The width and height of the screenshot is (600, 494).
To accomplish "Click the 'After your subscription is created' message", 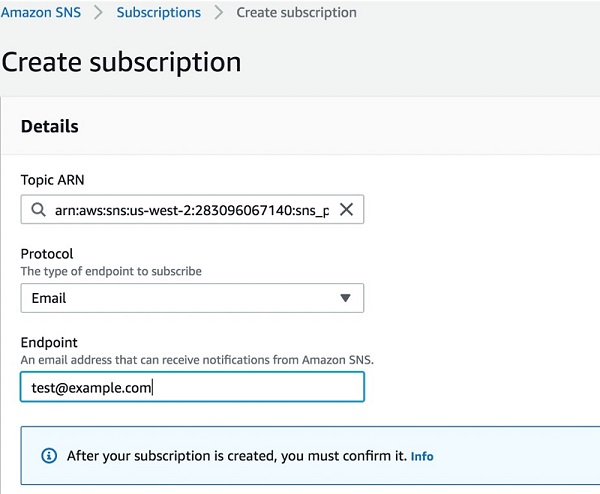I will coord(236,456).
